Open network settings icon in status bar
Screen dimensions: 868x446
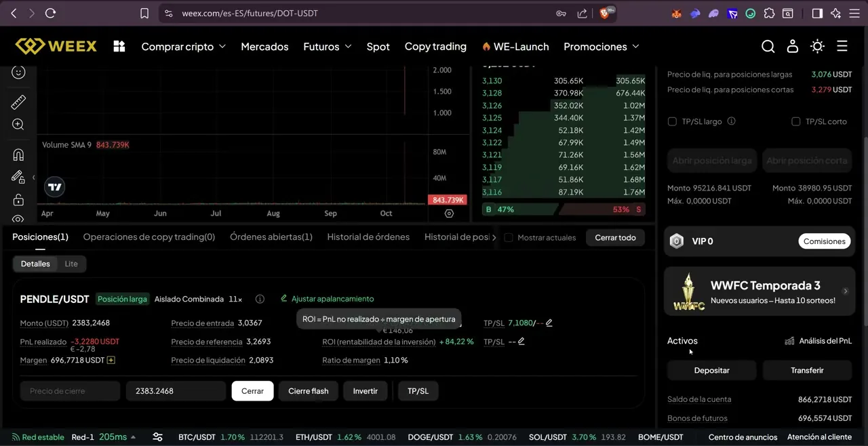pyautogui.click(x=157, y=437)
